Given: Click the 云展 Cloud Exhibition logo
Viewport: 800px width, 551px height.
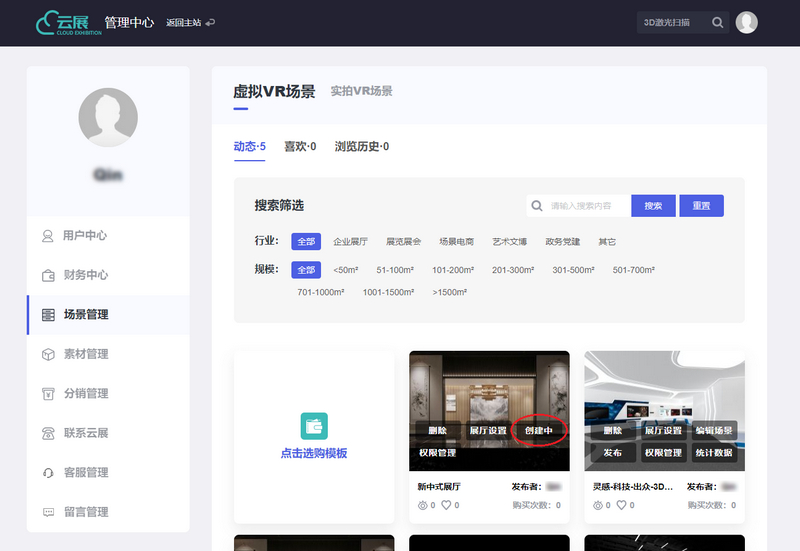Looking at the screenshot, I should click(64, 22).
